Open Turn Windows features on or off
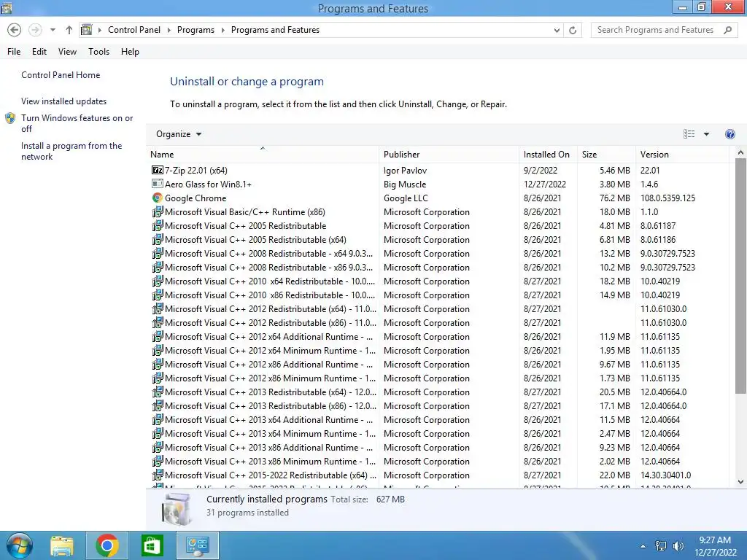The width and height of the screenshot is (747, 560). 77,123
